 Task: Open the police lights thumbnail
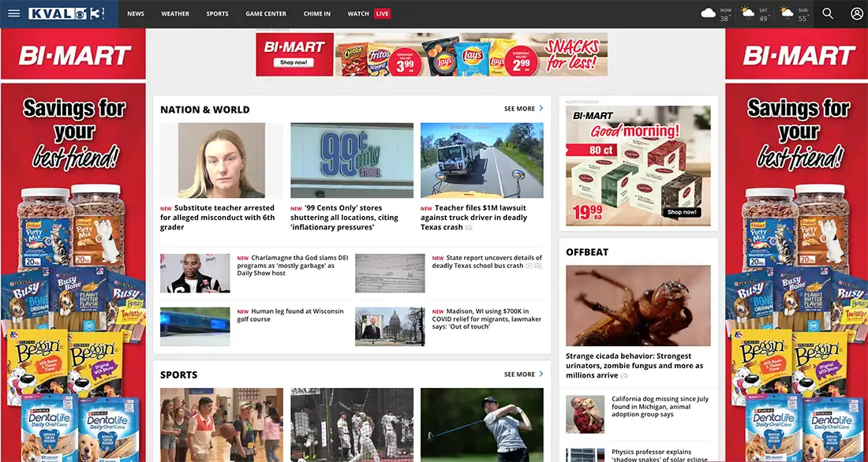[x=195, y=326]
